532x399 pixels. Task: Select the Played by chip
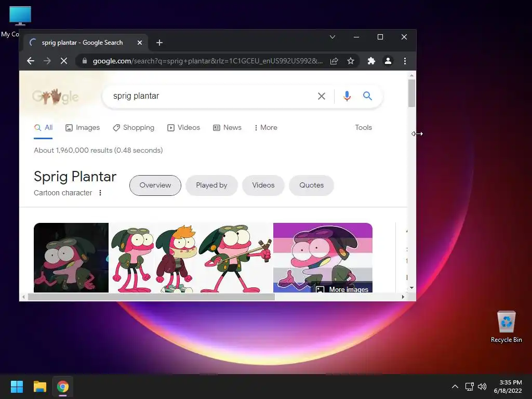[x=211, y=185]
